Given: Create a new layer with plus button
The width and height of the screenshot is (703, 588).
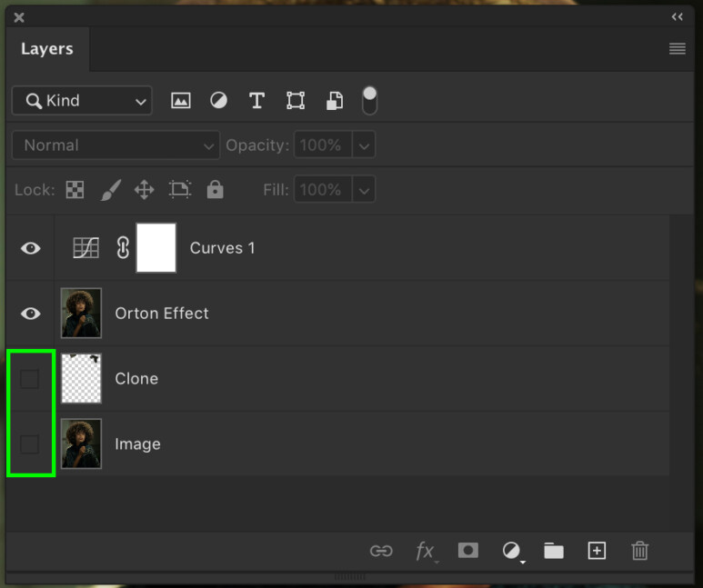Looking at the screenshot, I should click(x=597, y=551).
